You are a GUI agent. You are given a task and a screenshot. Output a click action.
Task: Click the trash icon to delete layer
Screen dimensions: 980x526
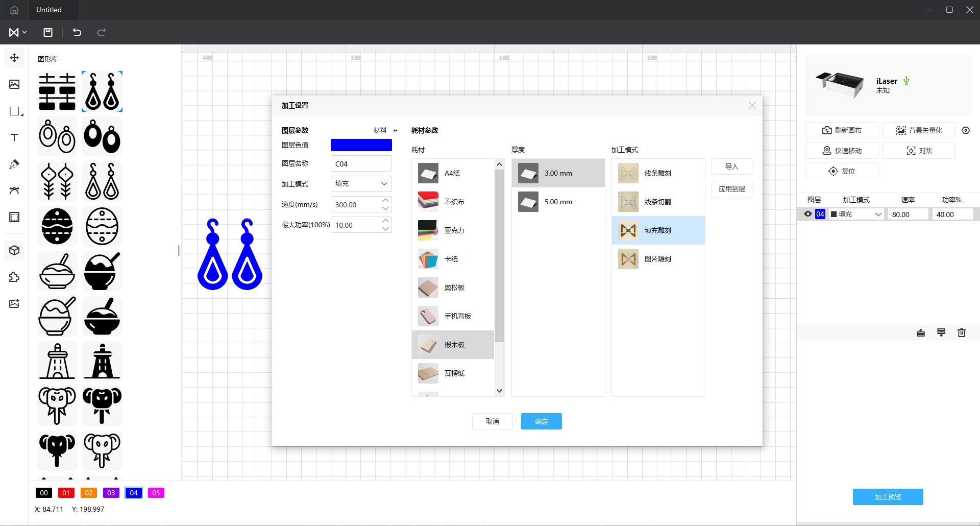click(x=962, y=333)
